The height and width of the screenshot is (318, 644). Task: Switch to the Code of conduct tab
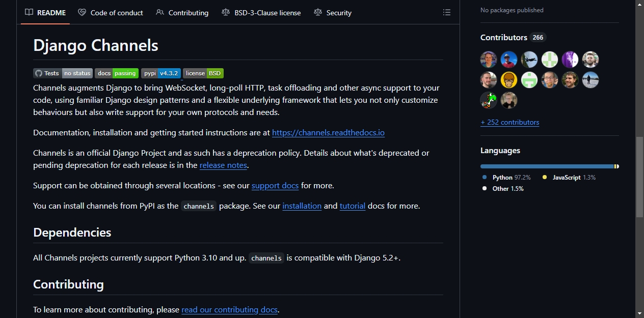111,13
